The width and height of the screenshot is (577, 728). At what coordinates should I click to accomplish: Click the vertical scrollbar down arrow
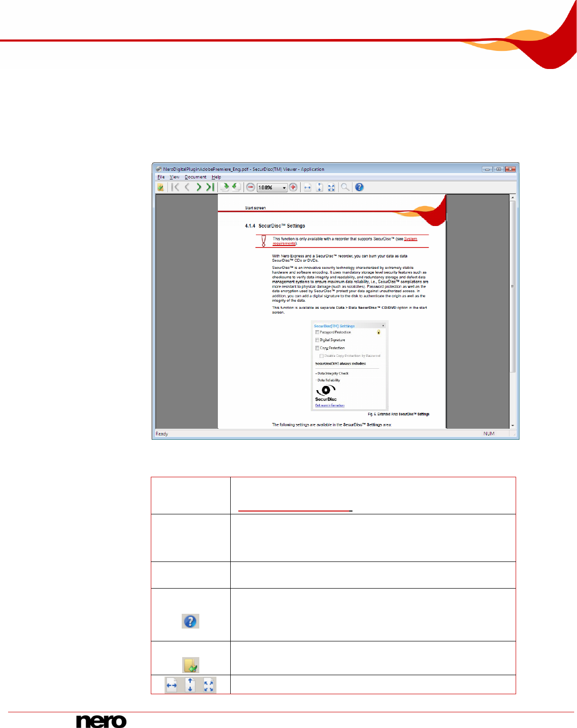512,425
